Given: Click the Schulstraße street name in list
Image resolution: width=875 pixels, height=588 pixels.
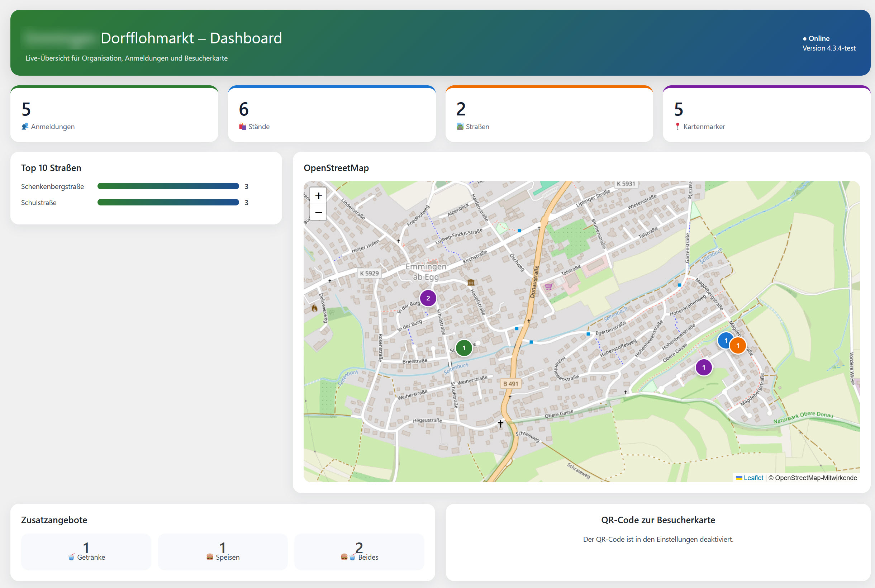Looking at the screenshot, I should [x=39, y=203].
